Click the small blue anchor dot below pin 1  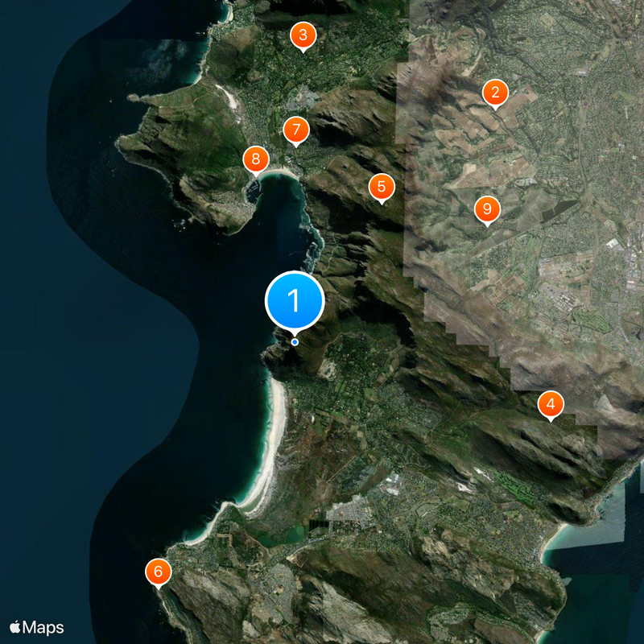[x=295, y=342]
